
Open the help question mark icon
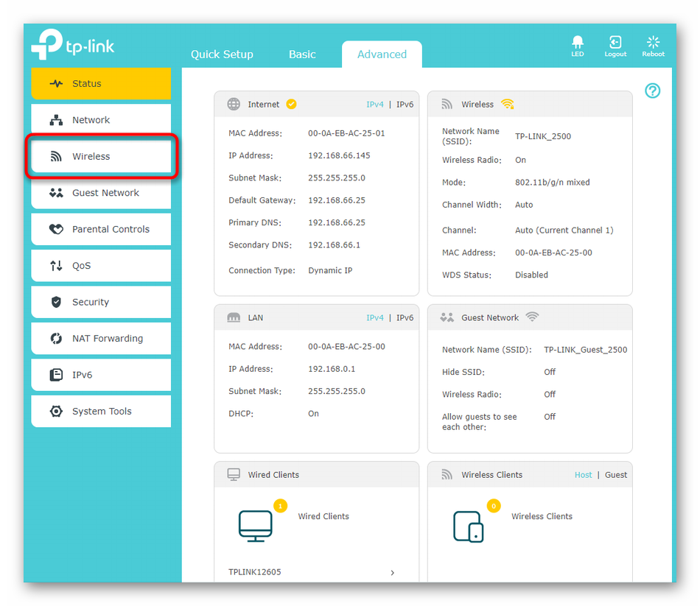tap(652, 91)
